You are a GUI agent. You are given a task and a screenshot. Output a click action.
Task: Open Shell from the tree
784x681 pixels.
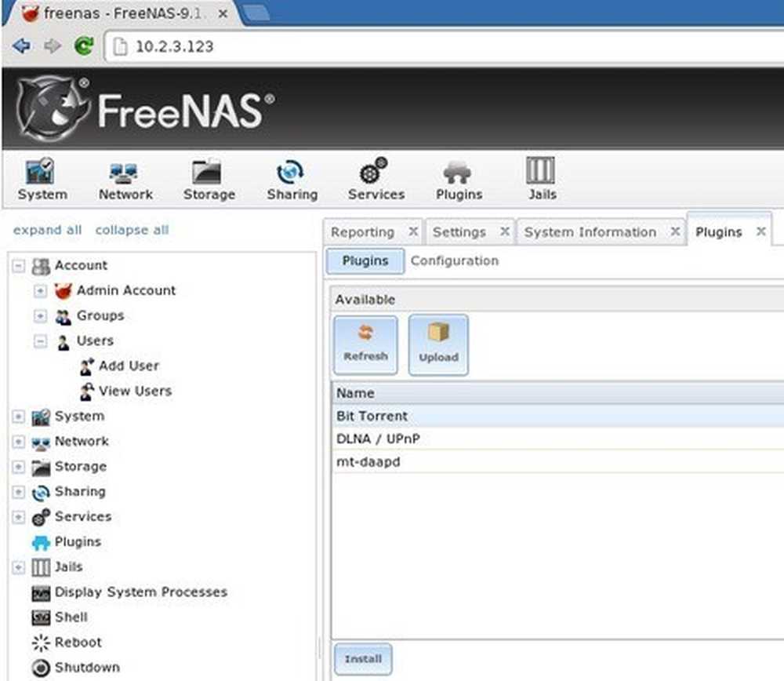71,617
